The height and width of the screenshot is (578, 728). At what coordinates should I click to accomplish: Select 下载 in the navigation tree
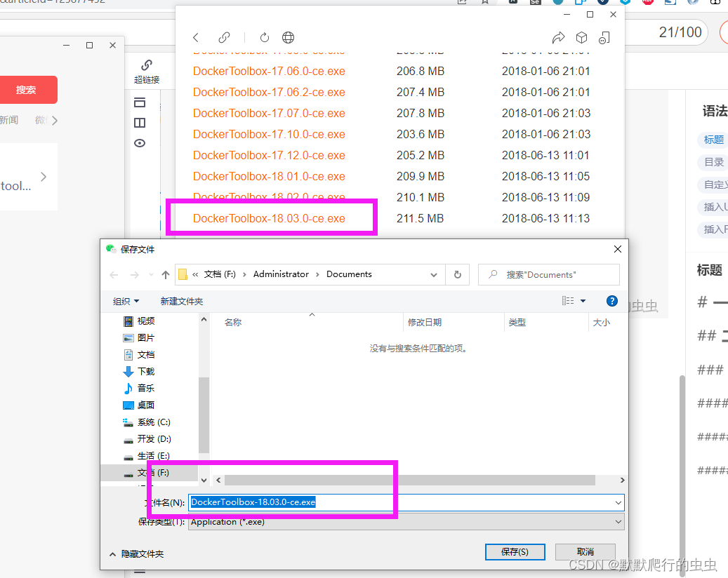[139, 372]
